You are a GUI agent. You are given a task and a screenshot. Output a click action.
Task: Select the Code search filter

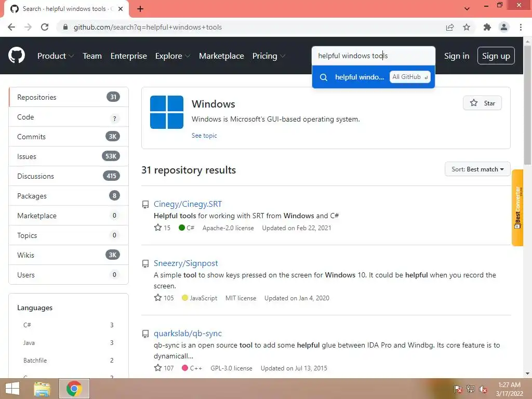(69, 117)
